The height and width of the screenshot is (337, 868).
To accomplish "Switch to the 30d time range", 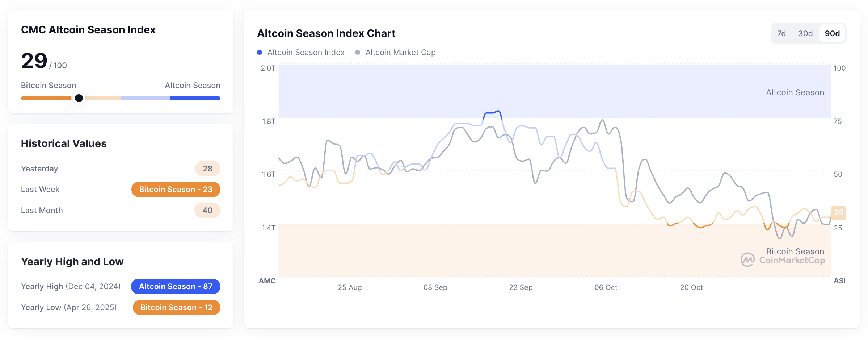I will (x=805, y=33).
